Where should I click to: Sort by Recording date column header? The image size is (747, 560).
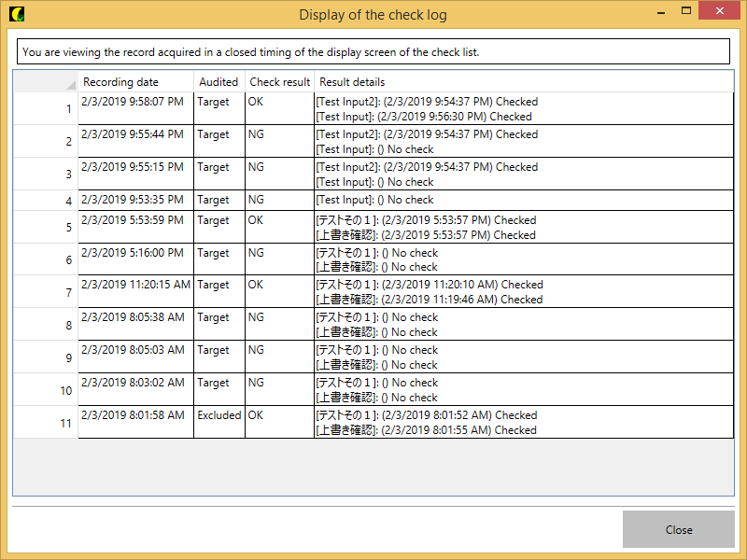(135, 82)
